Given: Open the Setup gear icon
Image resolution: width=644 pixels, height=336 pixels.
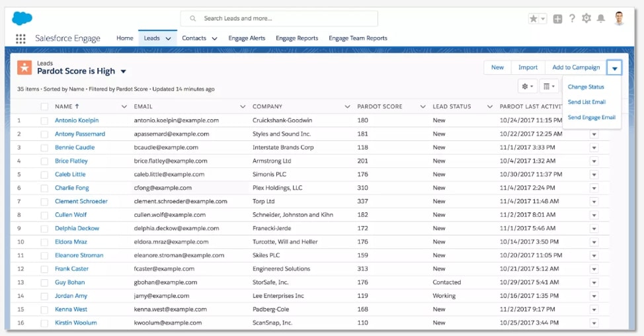Looking at the screenshot, I should (586, 19).
